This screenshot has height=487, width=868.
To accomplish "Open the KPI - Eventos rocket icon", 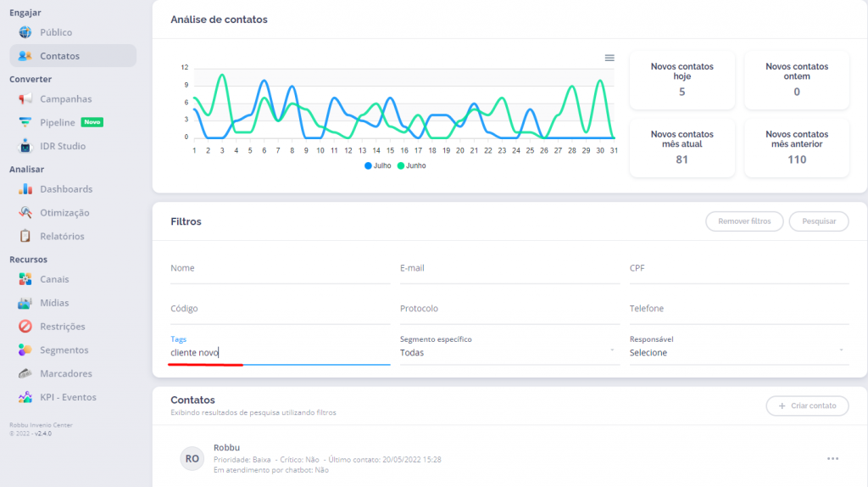I will pyautogui.click(x=25, y=397).
